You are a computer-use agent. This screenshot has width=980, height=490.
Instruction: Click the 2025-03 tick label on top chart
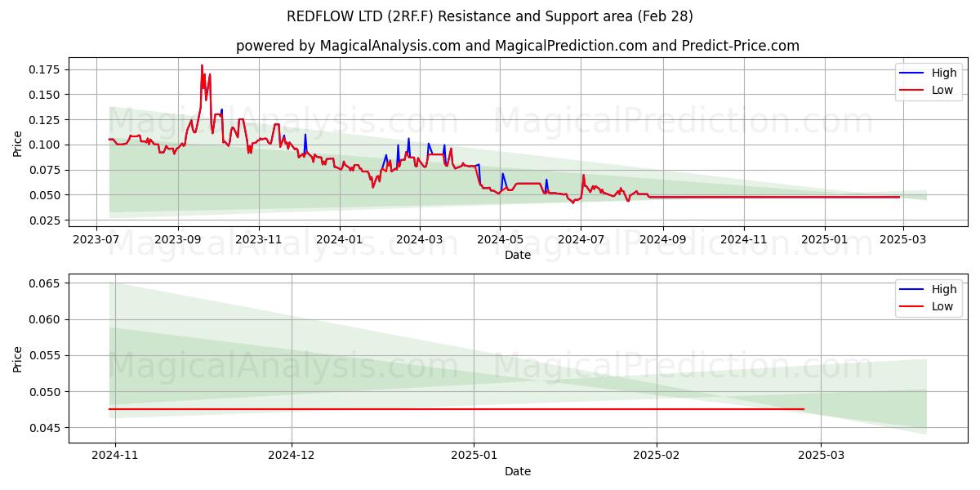(902, 239)
